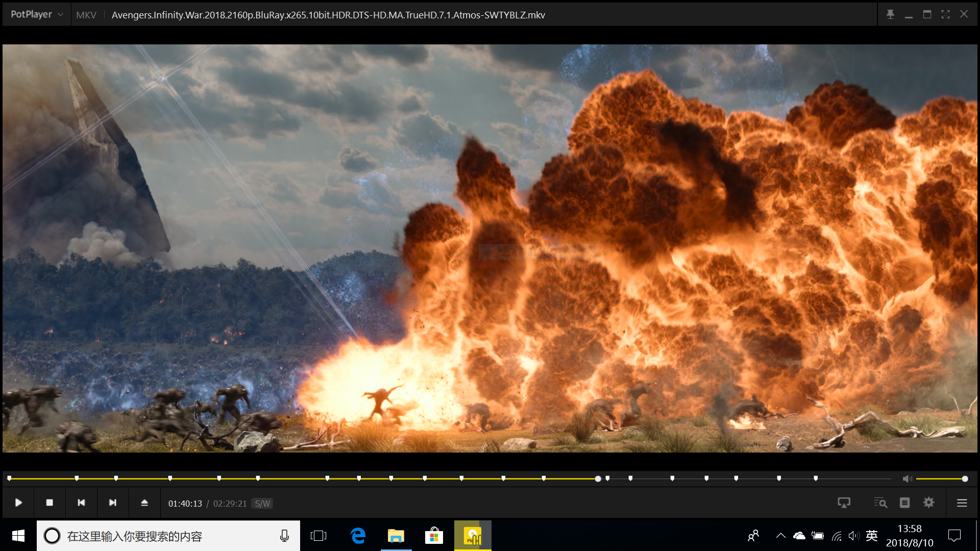Open Microsoft Store from taskbar
The image size is (980, 551).
point(434,536)
